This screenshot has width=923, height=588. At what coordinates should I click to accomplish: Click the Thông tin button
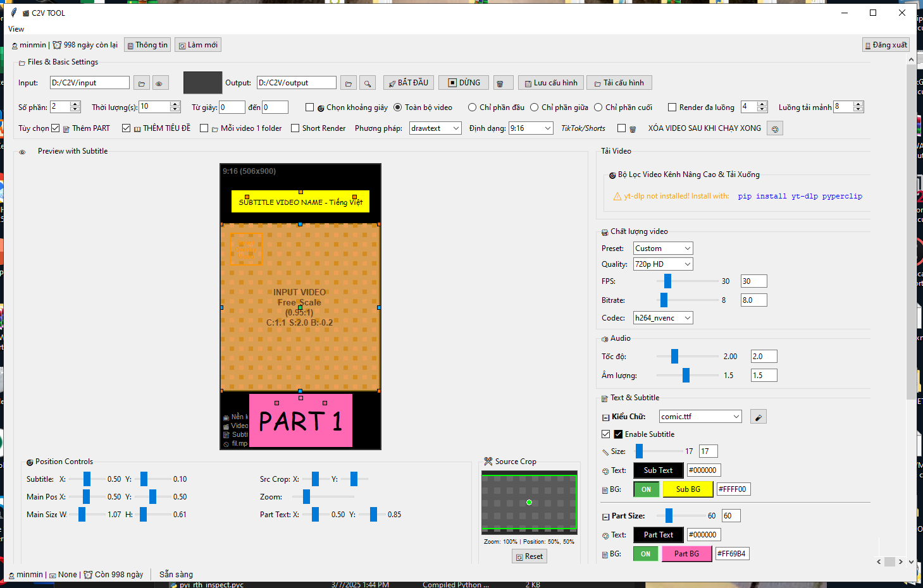click(x=147, y=45)
